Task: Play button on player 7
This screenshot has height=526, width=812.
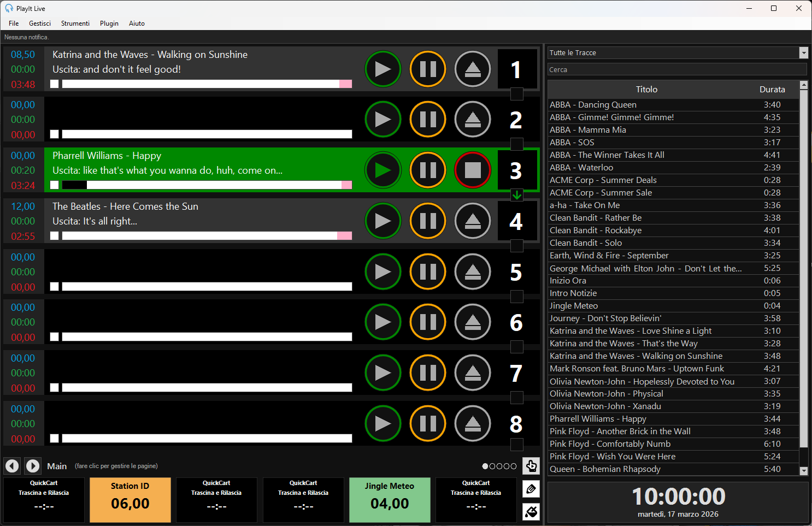Action: pyautogui.click(x=383, y=373)
